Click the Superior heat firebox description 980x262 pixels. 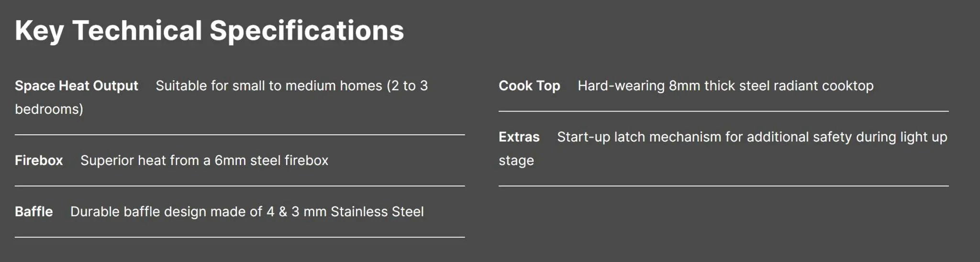204,161
